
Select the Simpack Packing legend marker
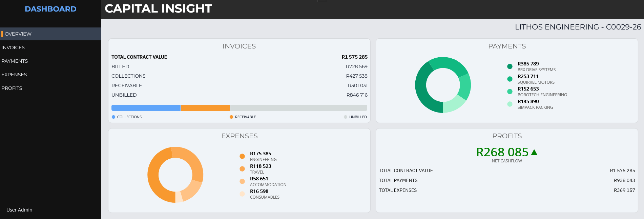point(510,104)
